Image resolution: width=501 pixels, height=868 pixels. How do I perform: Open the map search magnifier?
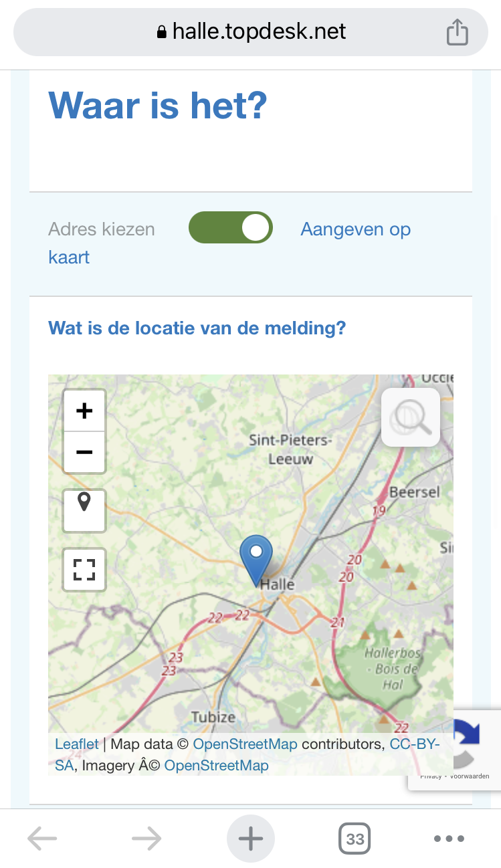coord(411,417)
